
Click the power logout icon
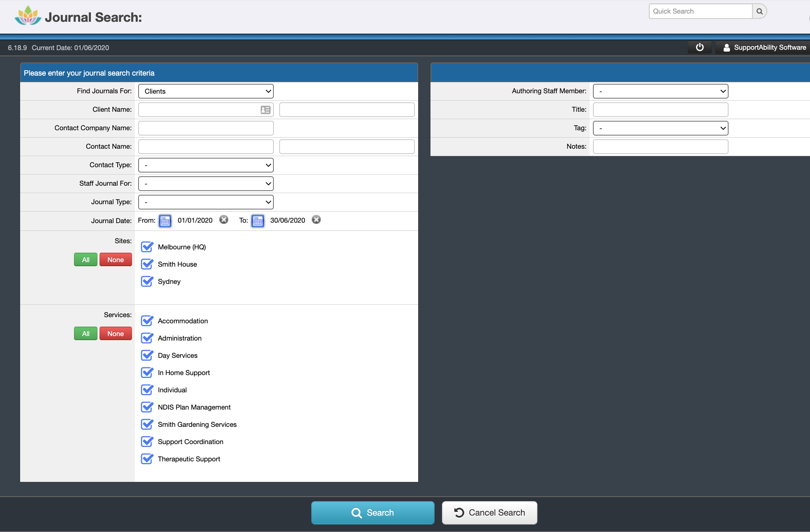[699, 47]
